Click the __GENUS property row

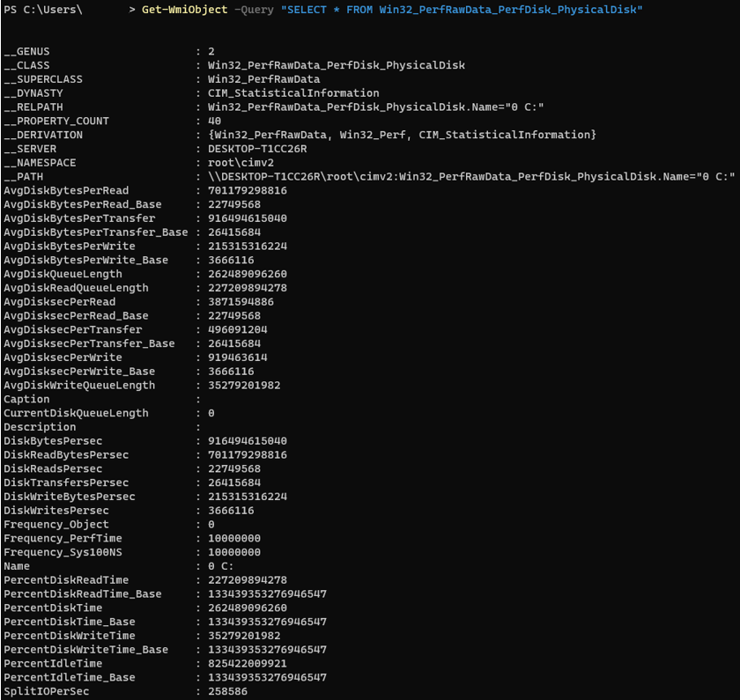pos(109,51)
